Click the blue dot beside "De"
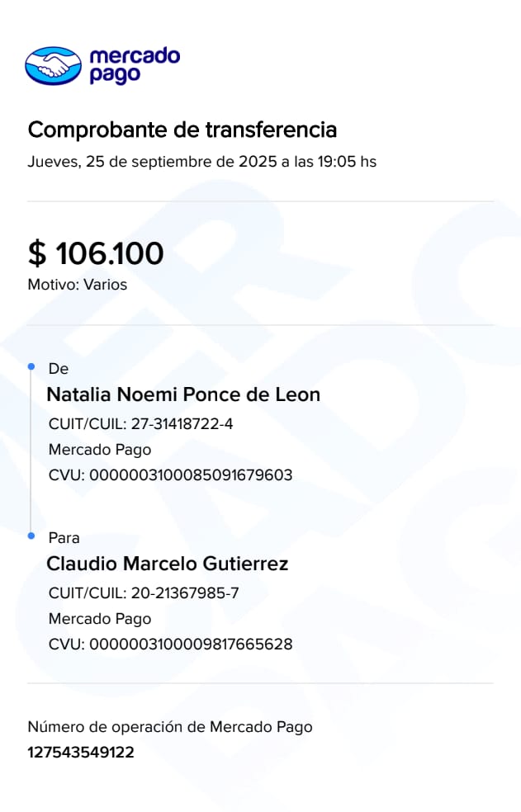The image size is (521, 812). [x=31, y=366]
